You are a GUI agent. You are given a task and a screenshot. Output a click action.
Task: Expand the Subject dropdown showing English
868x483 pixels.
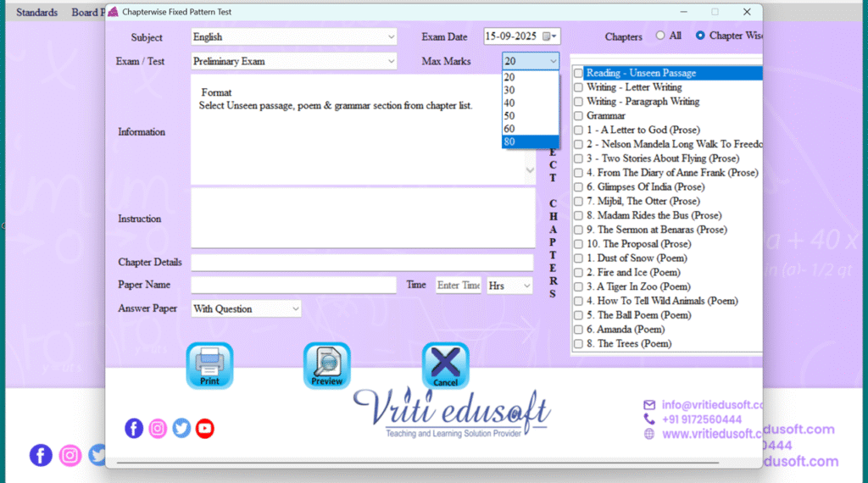391,37
